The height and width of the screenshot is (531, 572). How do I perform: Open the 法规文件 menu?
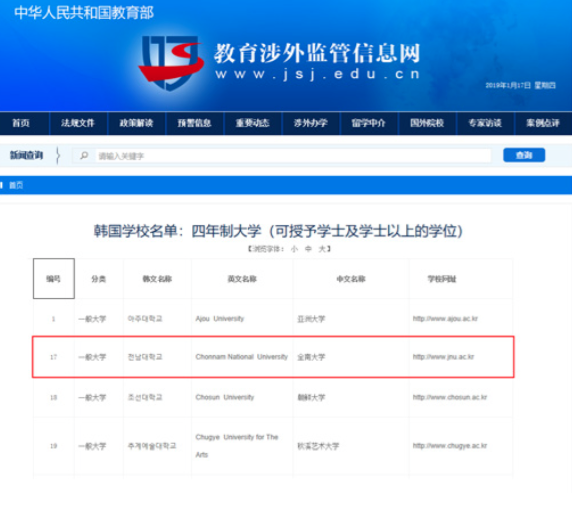pos(78,123)
